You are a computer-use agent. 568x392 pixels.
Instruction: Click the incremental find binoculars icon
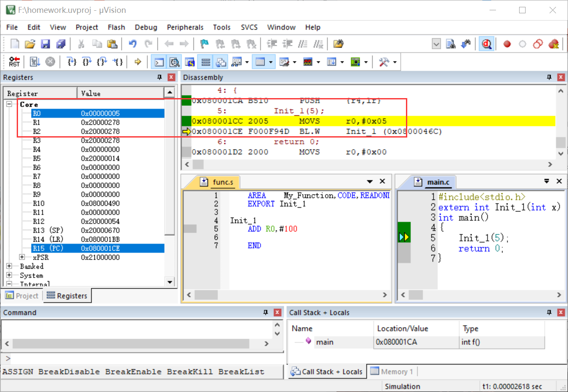coord(466,44)
